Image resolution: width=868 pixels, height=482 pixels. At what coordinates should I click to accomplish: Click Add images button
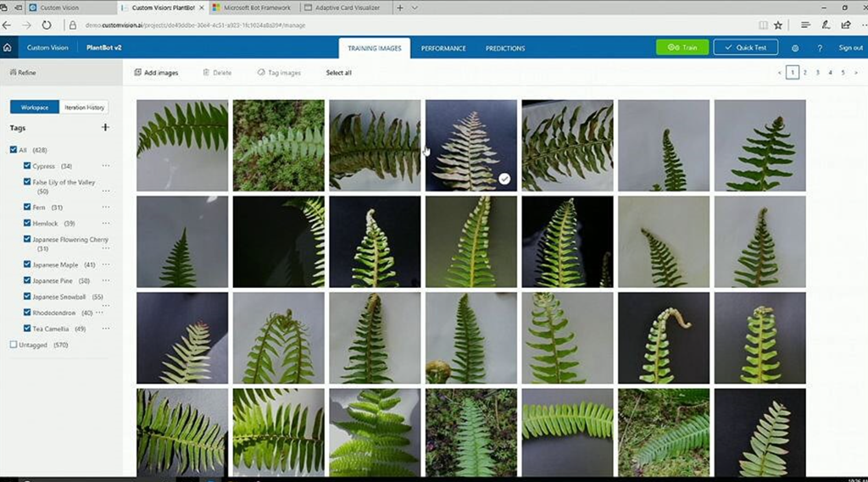click(156, 73)
